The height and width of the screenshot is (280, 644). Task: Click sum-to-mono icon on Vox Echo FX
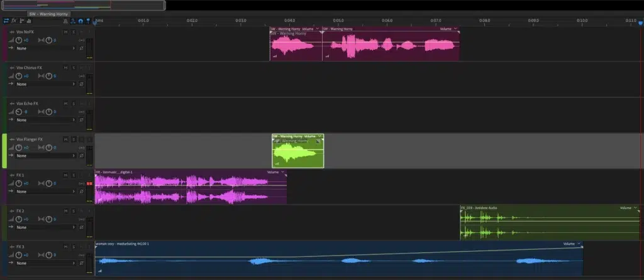click(82, 112)
